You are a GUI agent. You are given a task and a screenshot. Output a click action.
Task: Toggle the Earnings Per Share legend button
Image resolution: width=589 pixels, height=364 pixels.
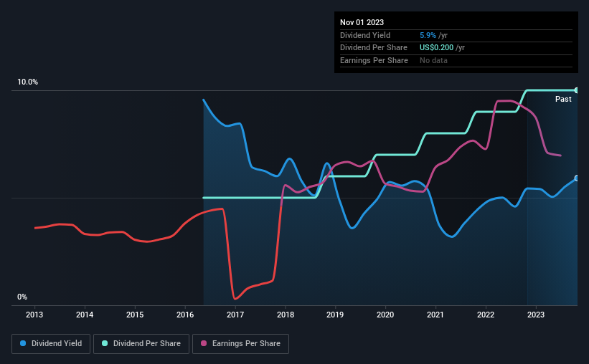[x=240, y=344]
